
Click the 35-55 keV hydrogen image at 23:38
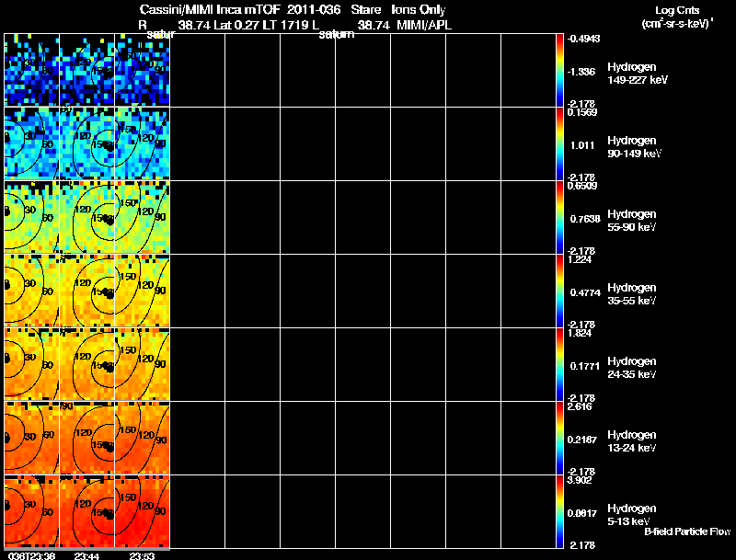point(32,291)
